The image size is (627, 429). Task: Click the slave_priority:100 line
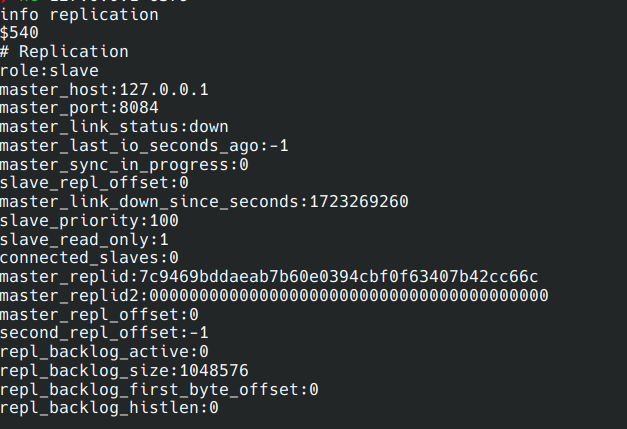pos(89,220)
